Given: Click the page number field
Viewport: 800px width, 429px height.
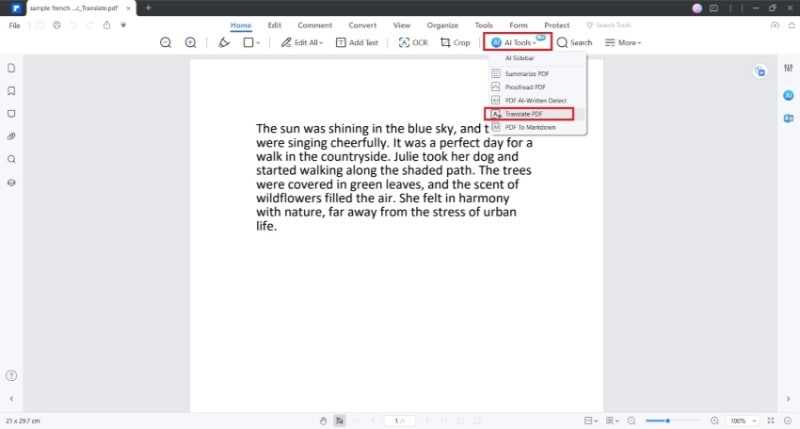Looking at the screenshot, I should point(399,421).
